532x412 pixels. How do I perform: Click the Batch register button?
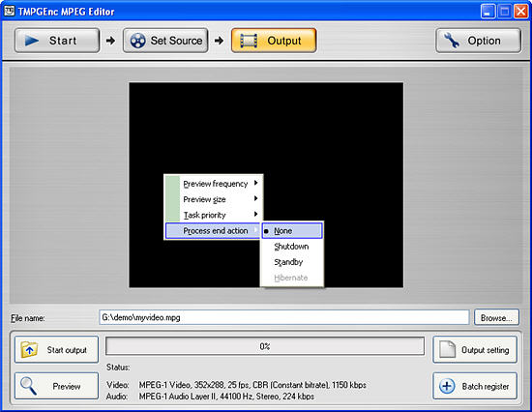click(475, 386)
